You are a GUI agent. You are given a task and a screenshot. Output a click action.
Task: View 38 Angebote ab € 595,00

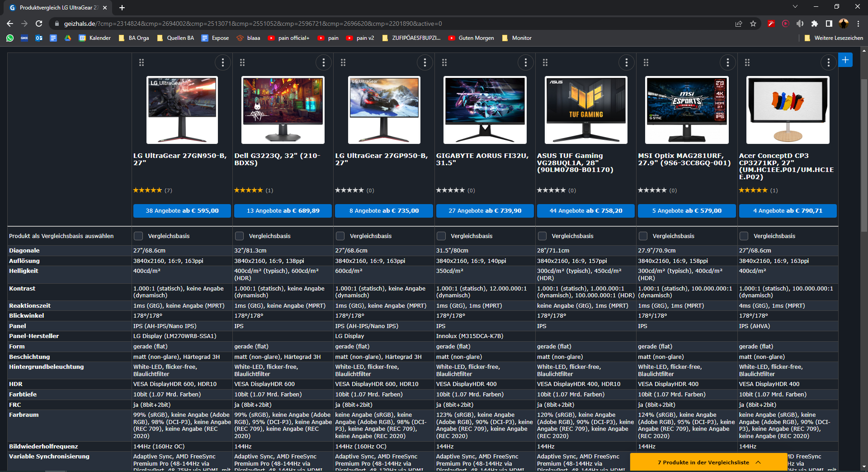182,211
